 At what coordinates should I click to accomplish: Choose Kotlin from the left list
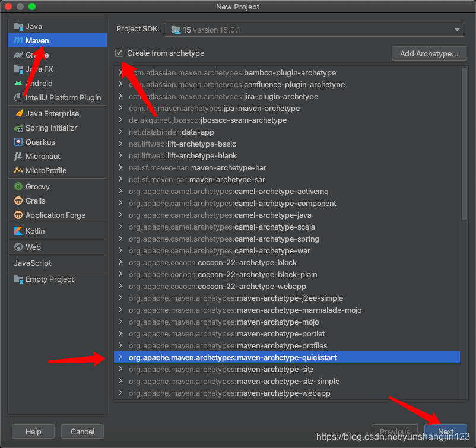[57, 231]
